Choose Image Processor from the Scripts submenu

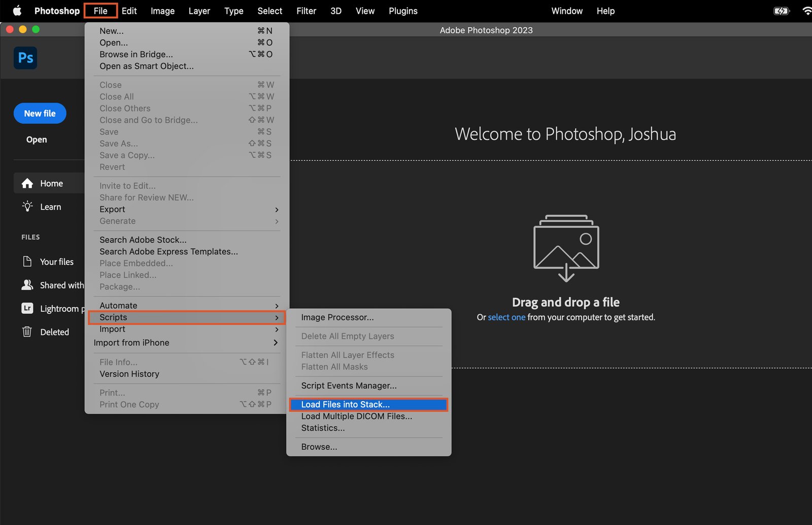click(337, 317)
